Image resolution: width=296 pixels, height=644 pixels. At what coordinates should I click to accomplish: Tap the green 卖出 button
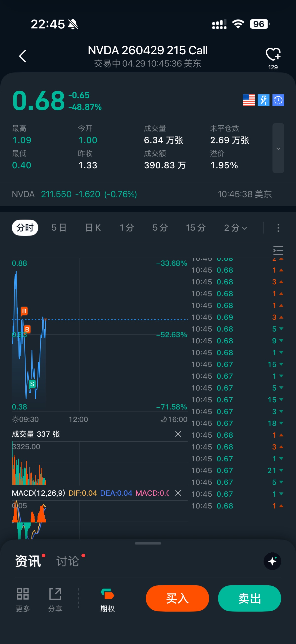tap(250, 598)
